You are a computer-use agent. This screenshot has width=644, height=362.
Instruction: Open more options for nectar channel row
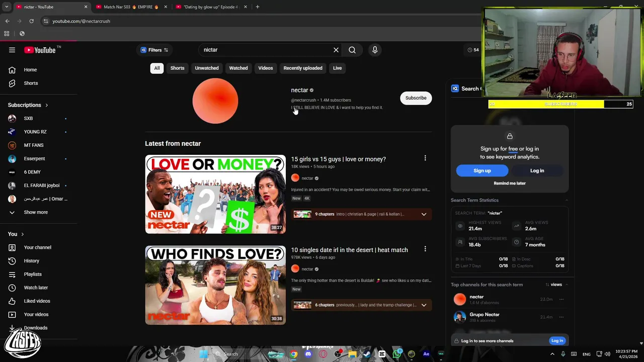[561, 299]
